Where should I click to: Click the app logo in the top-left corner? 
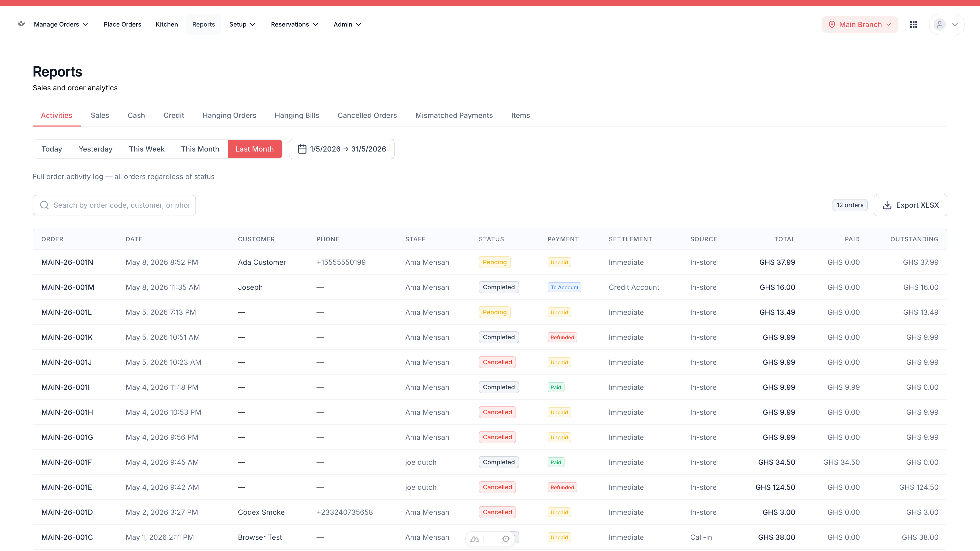pos(21,24)
